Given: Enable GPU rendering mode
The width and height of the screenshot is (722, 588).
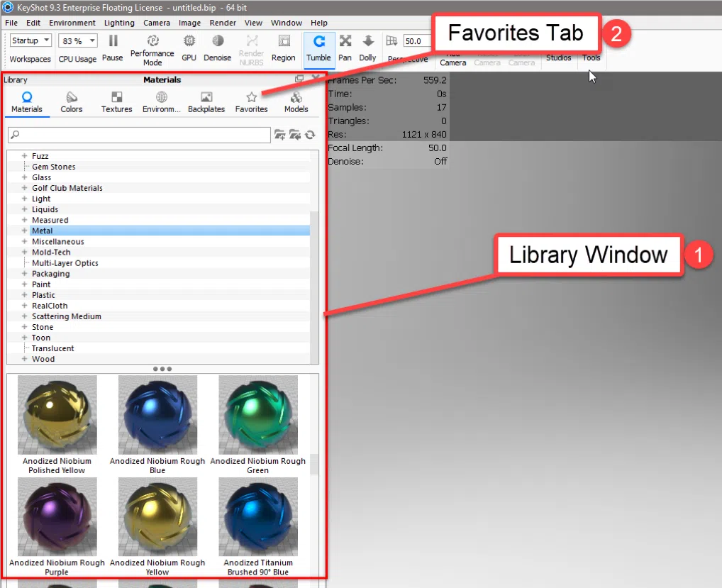Looking at the screenshot, I should (x=189, y=48).
